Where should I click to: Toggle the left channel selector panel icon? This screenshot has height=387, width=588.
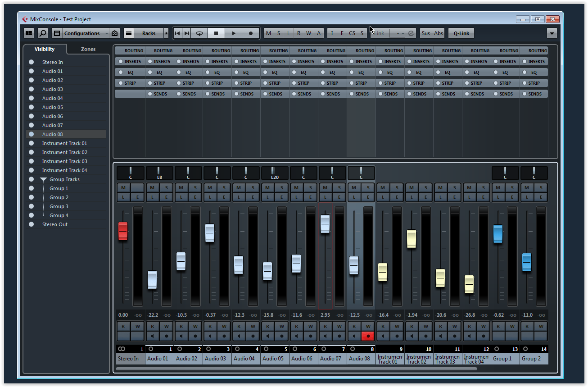tap(29, 33)
